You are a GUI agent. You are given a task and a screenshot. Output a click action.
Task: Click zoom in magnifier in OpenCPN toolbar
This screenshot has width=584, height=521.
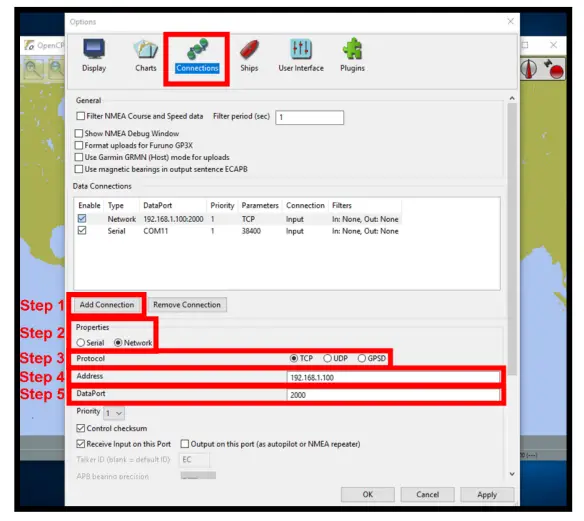pyautogui.click(x=33, y=69)
